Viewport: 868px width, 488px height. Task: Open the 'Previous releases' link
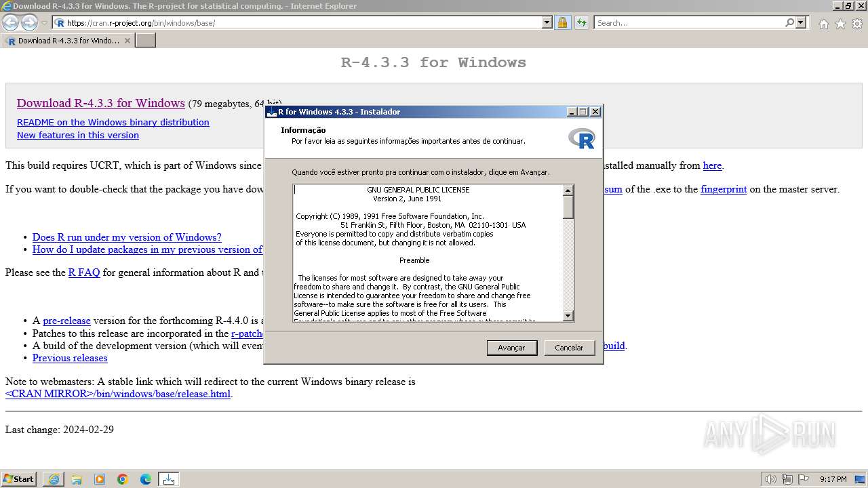pos(70,358)
